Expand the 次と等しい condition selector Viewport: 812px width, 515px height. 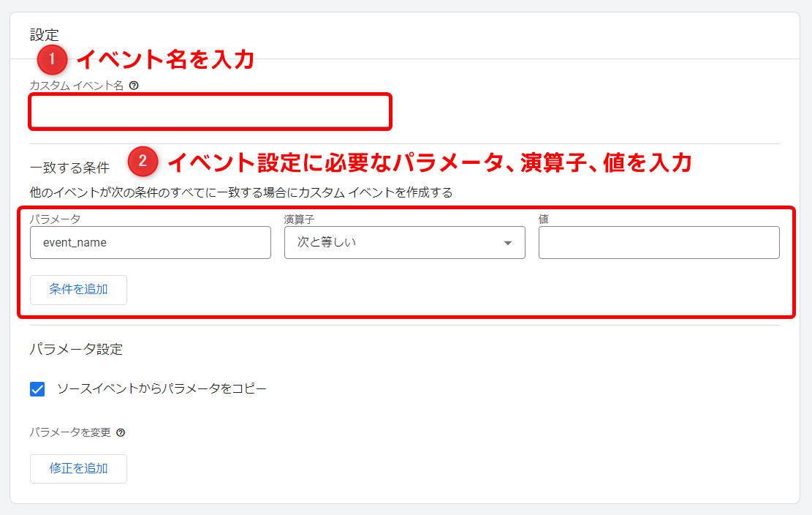[404, 242]
